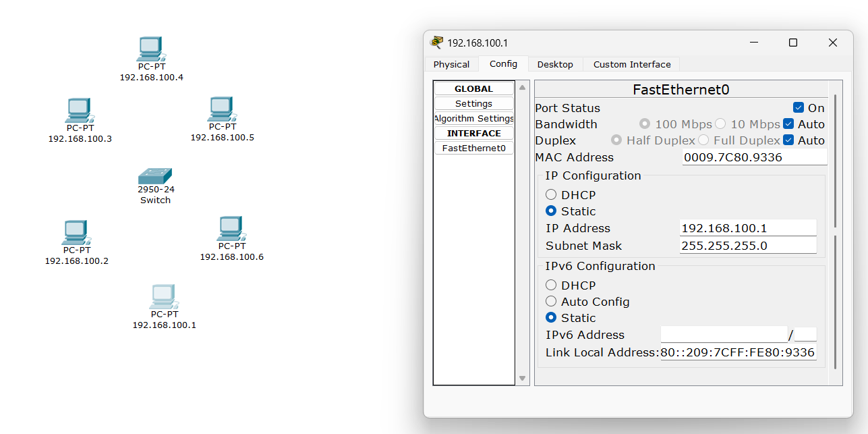868x434 pixels.
Task: Uncheck the Bandwidth Auto checkbox
Action: tap(788, 124)
